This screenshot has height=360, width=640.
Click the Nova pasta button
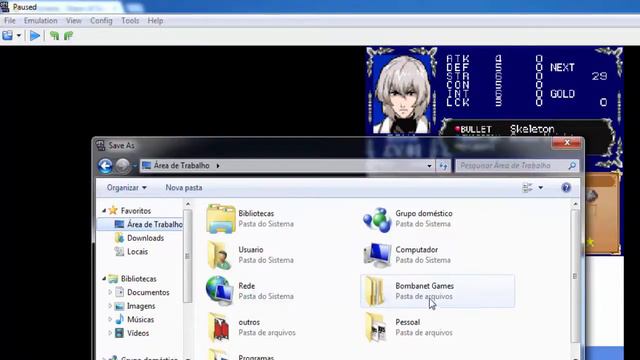[x=184, y=188]
